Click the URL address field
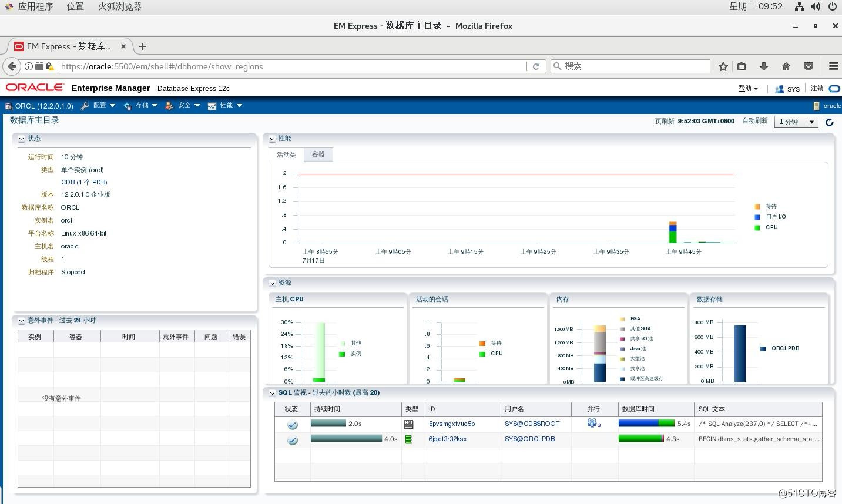Viewport: 842px width, 504px height. [293, 66]
